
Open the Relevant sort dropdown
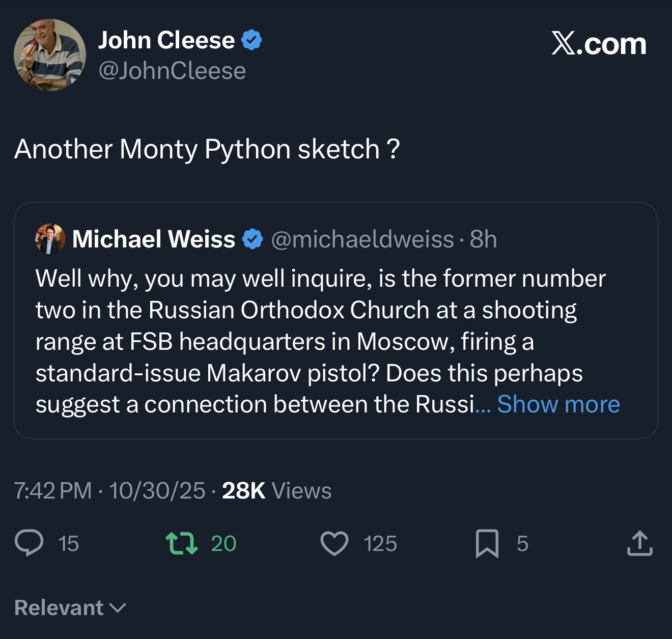click(x=59, y=607)
